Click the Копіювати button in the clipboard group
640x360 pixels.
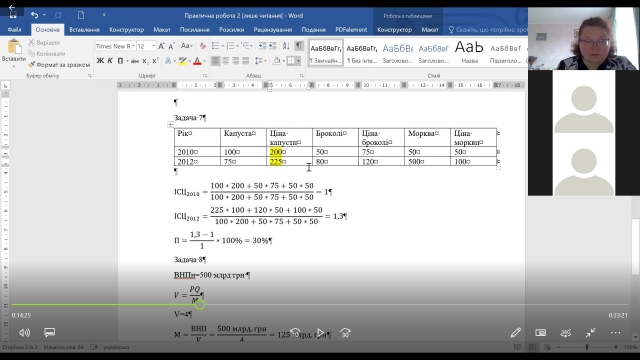pyautogui.click(x=47, y=53)
